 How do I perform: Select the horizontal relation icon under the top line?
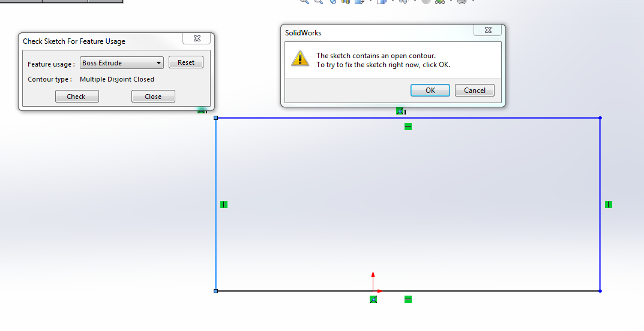(x=408, y=127)
